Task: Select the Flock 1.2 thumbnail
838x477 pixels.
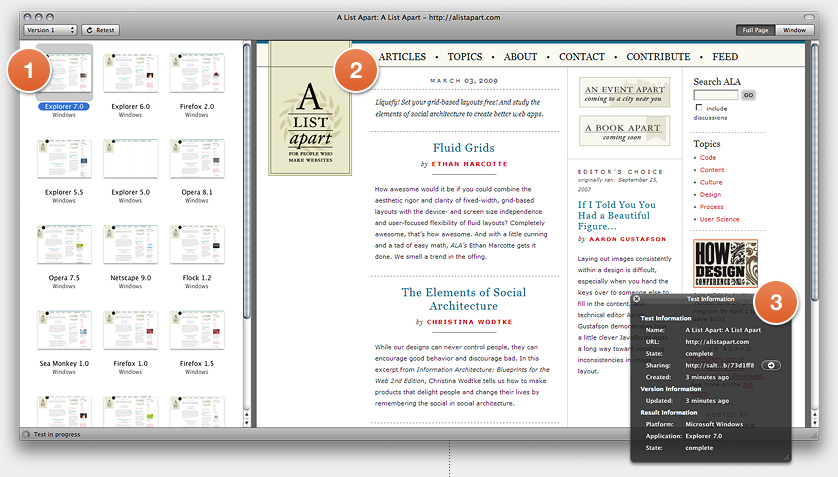Action: tap(197, 244)
